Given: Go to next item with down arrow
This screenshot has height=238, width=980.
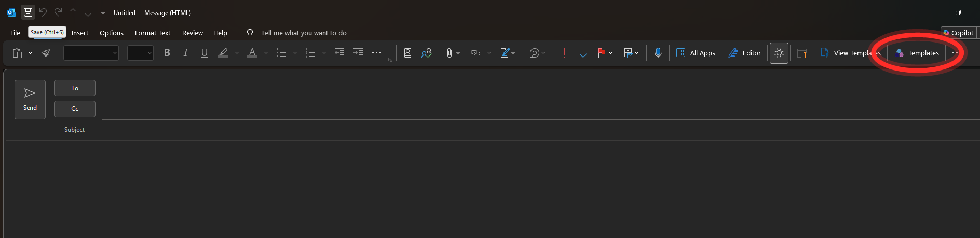Looking at the screenshot, I should [88, 12].
